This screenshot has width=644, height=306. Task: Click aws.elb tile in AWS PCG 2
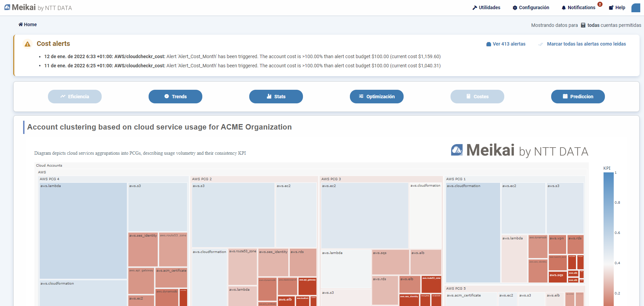coord(286,301)
